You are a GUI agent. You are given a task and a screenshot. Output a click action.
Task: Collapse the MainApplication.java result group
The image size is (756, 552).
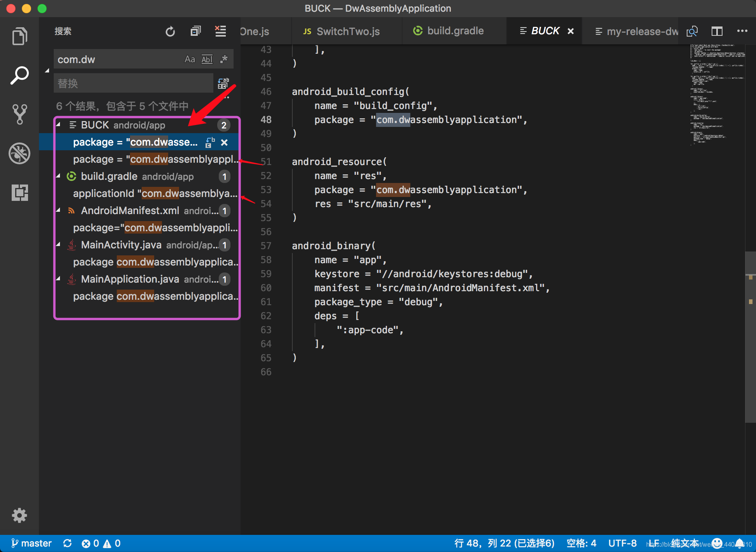(58, 279)
